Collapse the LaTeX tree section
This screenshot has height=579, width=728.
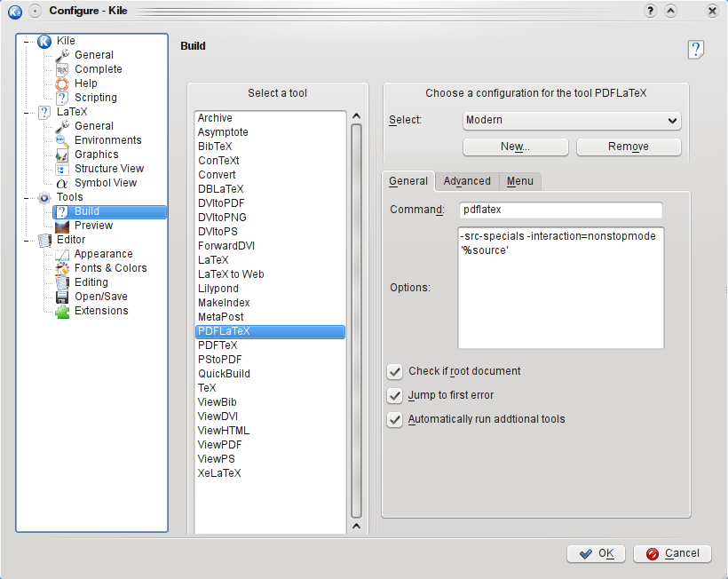[x=27, y=112]
